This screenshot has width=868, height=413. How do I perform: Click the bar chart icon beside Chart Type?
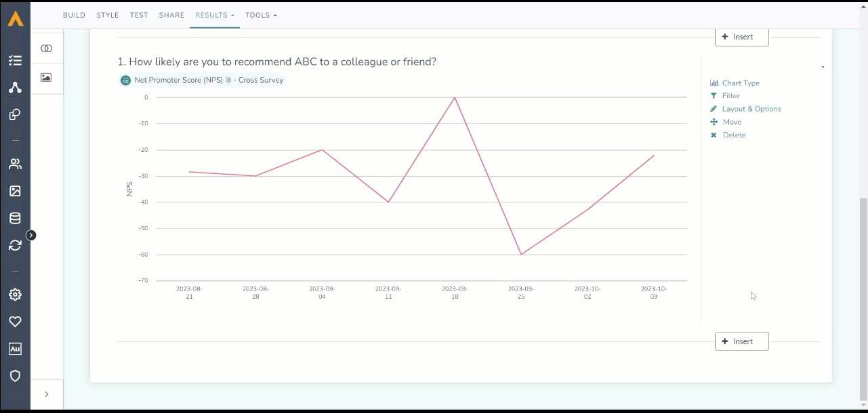pos(714,83)
